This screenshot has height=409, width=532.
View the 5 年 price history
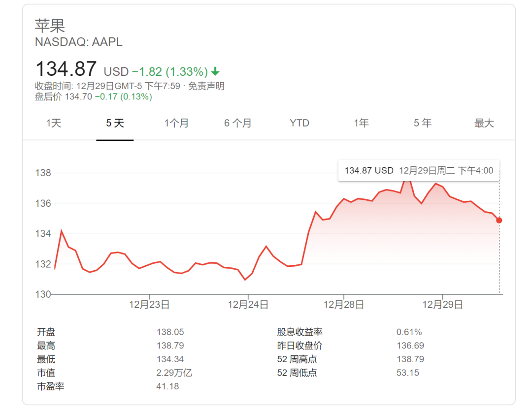click(423, 123)
